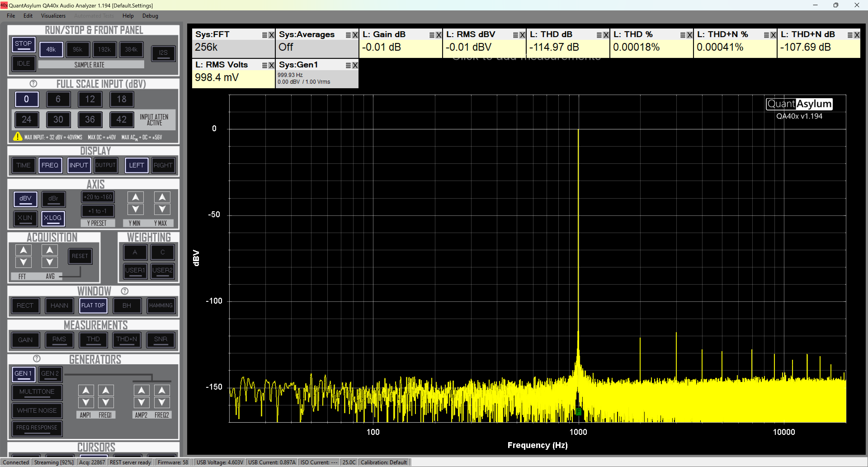Switch display to RIGHT channel
Screen dimensions: 868x467
(x=163, y=165)
